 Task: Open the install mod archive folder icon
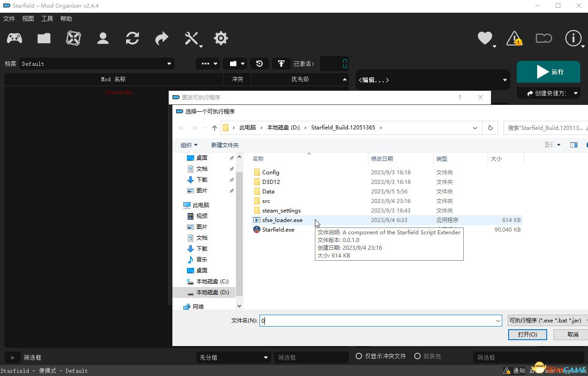point(44,38)
